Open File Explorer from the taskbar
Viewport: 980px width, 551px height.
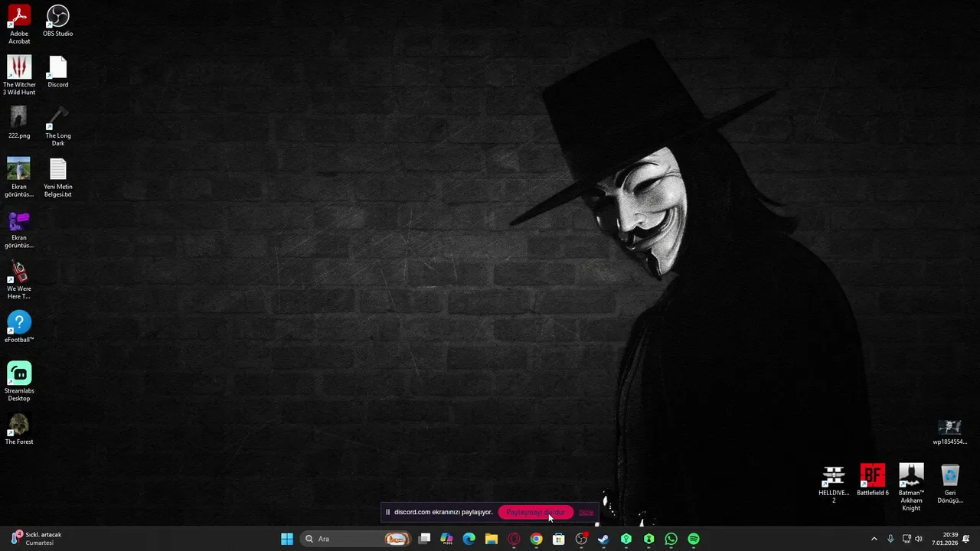tap(492, 539)
